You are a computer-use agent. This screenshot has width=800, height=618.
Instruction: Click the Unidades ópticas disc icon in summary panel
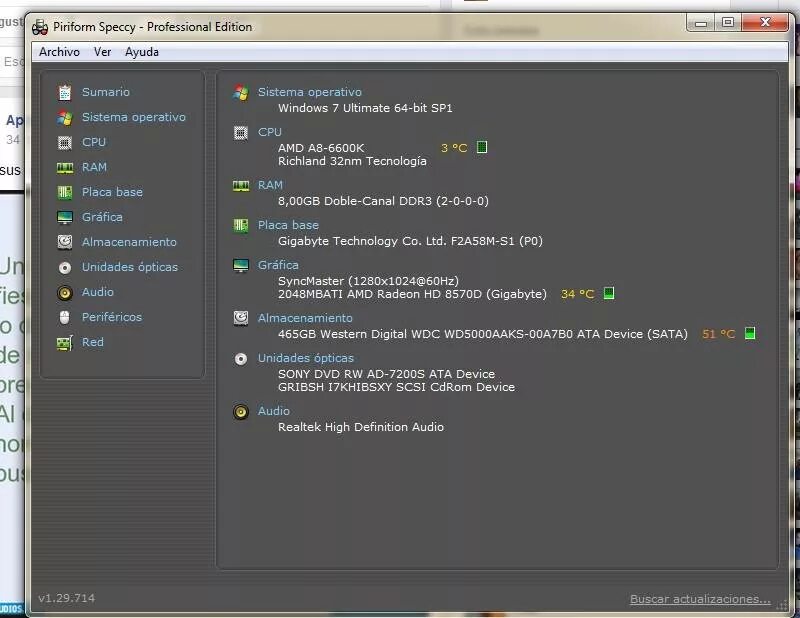point(241,359)
